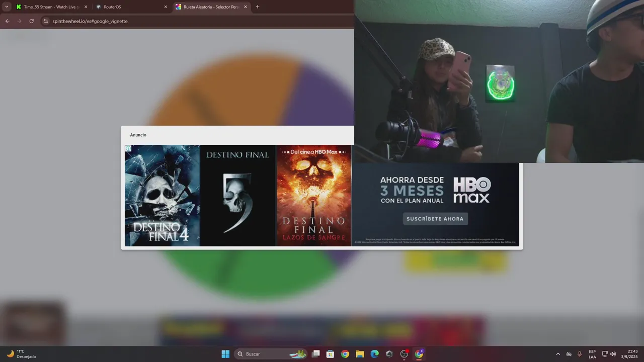Viewport: 644px width, 362px height.
Task: Open the Destino Final 5 poster
Action: [237, 196]
